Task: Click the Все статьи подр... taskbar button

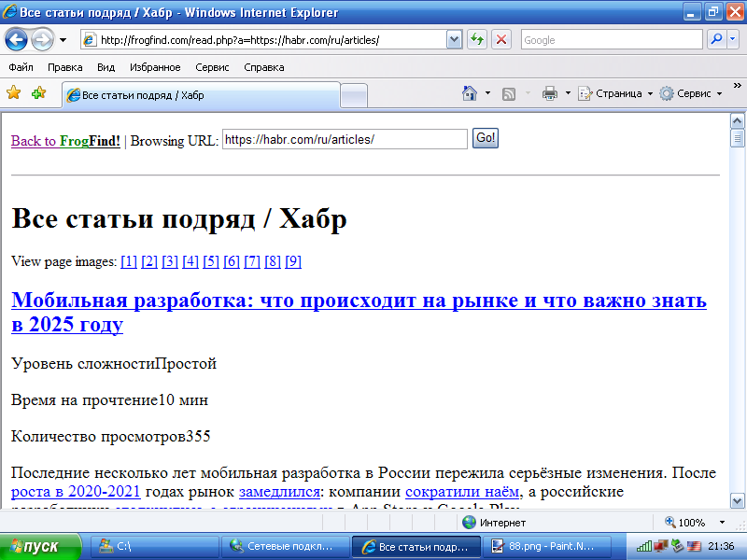Action: coord(416,547)
